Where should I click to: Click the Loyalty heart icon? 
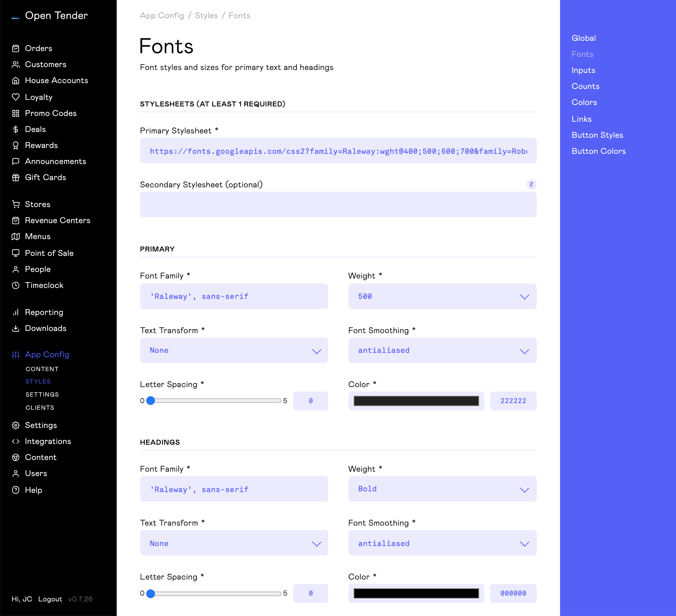(16, 97)
